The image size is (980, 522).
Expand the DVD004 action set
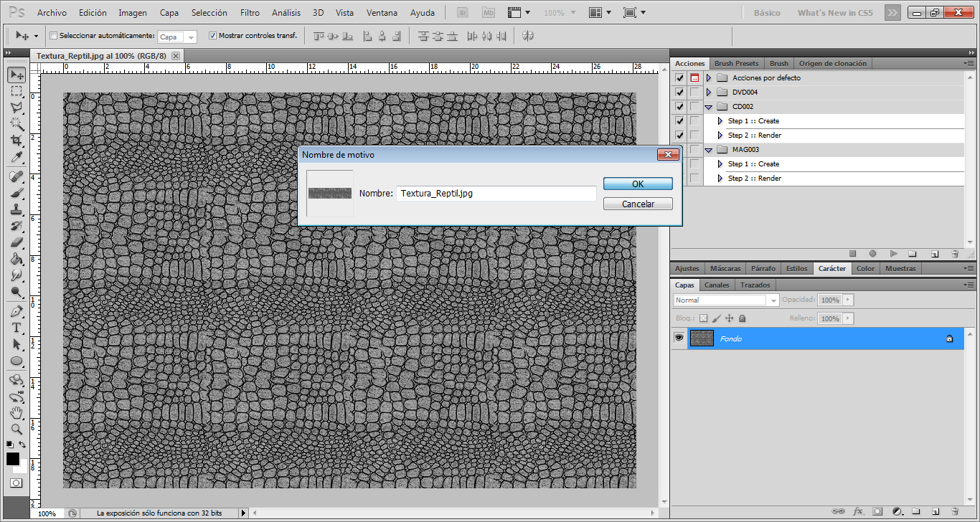coord(709,92)
